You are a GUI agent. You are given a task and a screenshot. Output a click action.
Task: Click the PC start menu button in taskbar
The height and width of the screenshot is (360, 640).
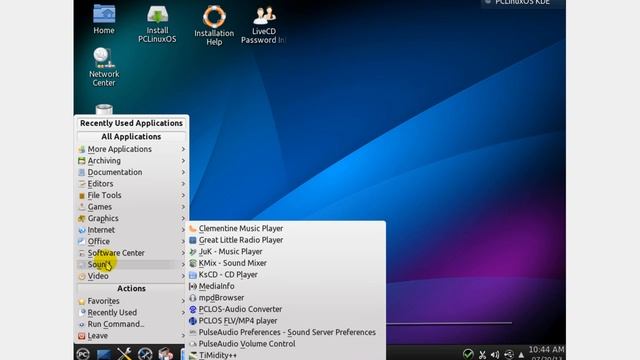[83, 354]
